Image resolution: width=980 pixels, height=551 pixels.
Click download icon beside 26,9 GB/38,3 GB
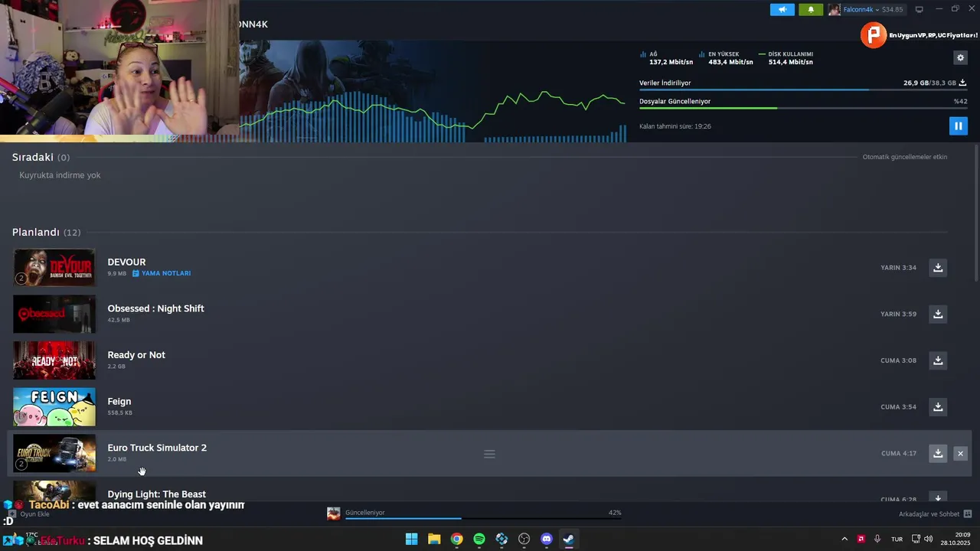[962, 83]
